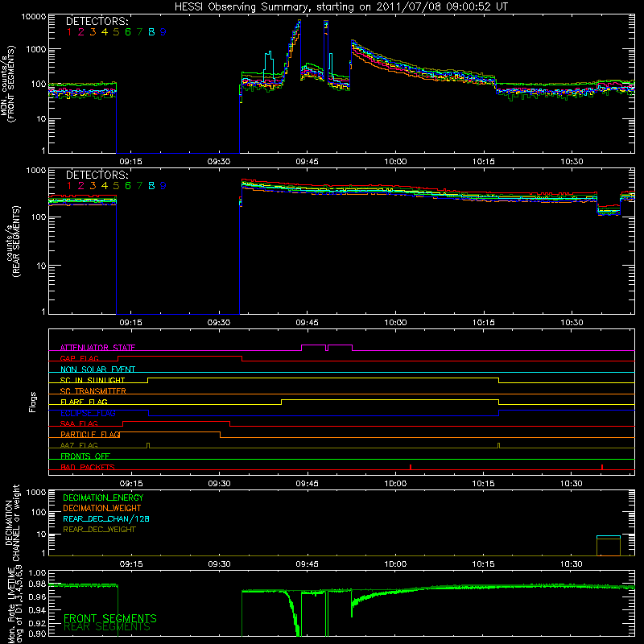Click orange detector 3 in front segments legend

(93, 32)
